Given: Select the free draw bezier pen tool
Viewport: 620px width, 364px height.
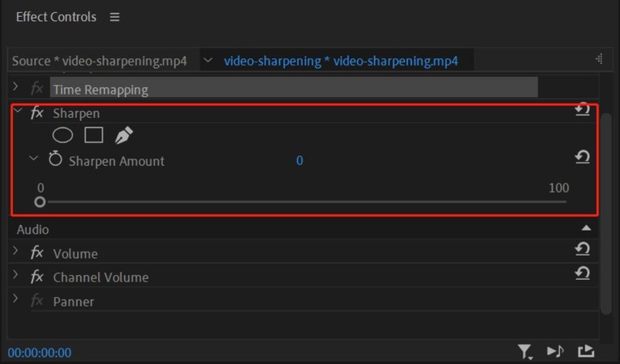Looking at the screenshot, I should (x=124, y=135).
